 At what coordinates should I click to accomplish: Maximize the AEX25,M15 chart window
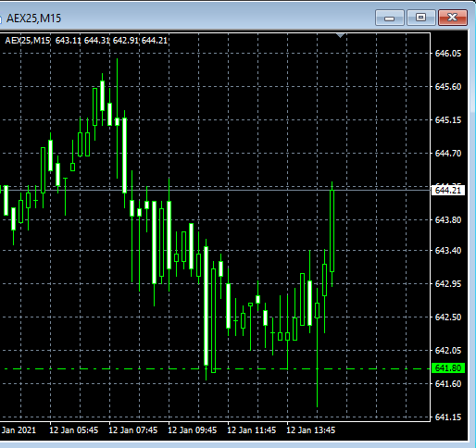(421, 18)
